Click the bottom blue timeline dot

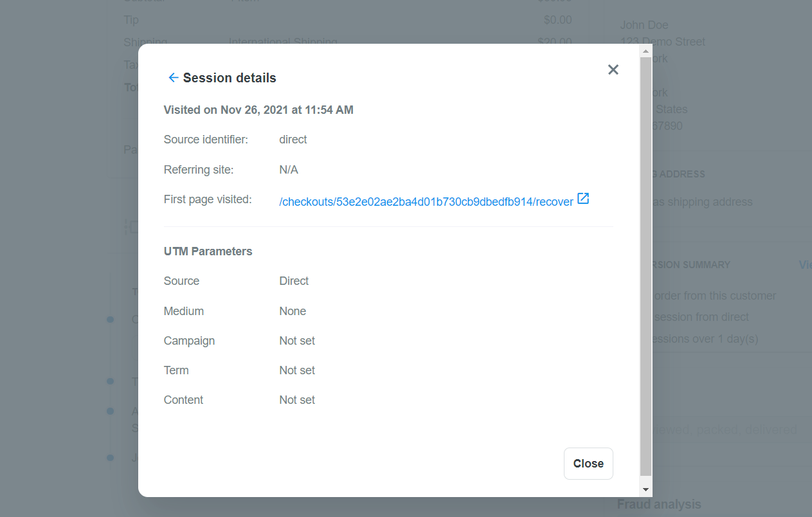click(x=111, y=458)
